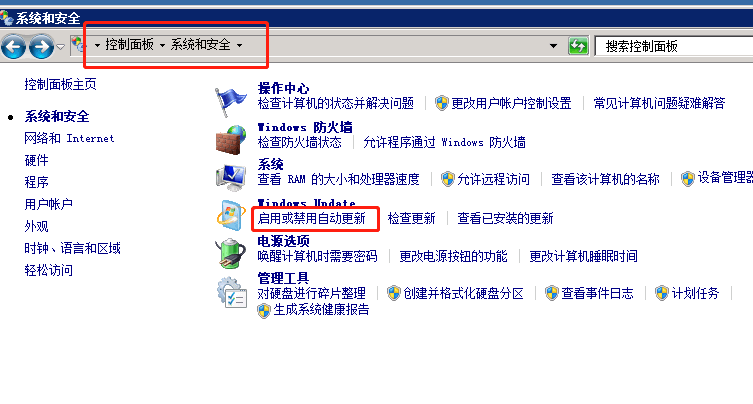Click the Windows Update icon
Screen dimensions: 753x404
coord(231,216)
